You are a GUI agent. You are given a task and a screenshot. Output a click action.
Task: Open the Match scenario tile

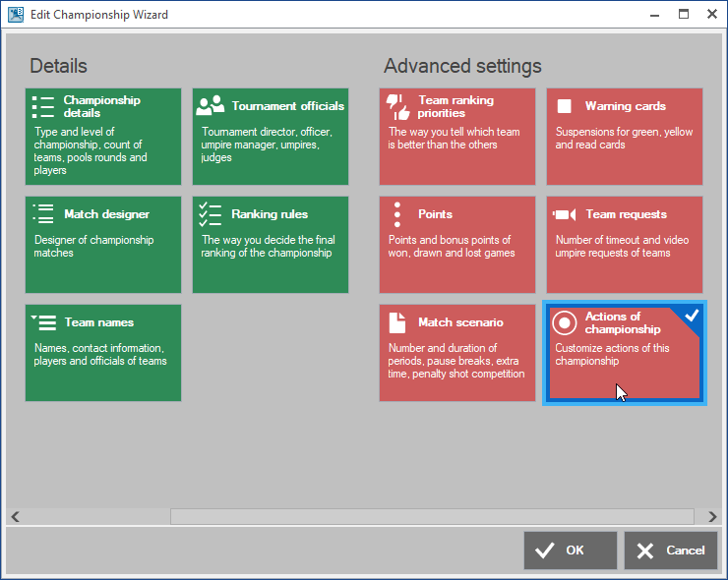pyautogui.click(x=457, y=353)
